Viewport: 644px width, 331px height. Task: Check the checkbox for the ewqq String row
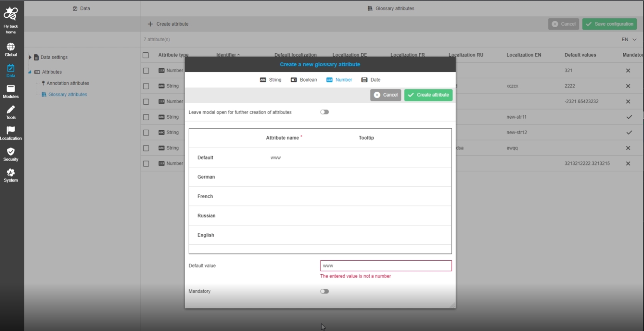(146, 148)
